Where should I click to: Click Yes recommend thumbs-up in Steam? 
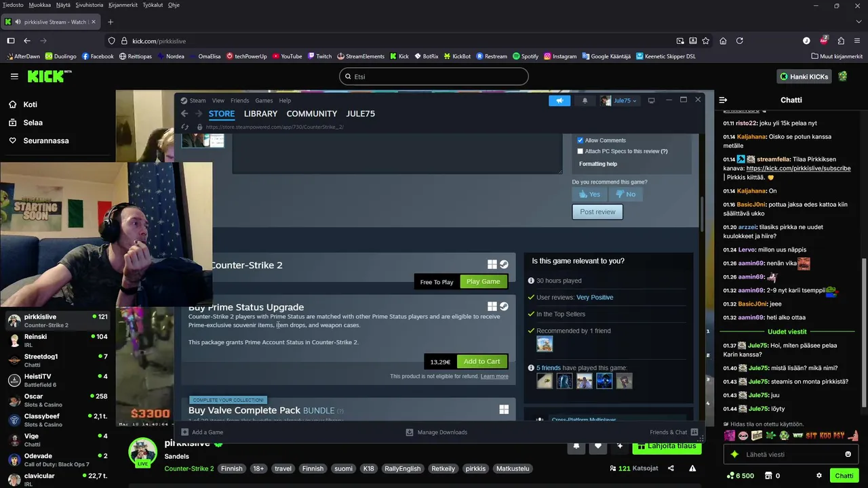(589, 194)
